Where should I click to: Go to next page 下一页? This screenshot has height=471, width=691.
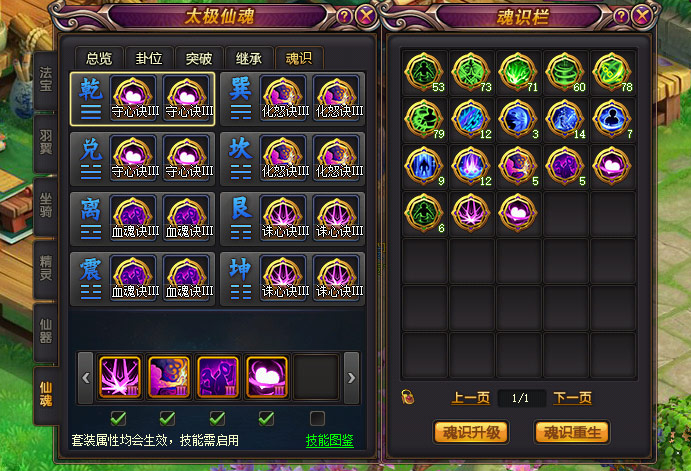(x=572, y=397)
